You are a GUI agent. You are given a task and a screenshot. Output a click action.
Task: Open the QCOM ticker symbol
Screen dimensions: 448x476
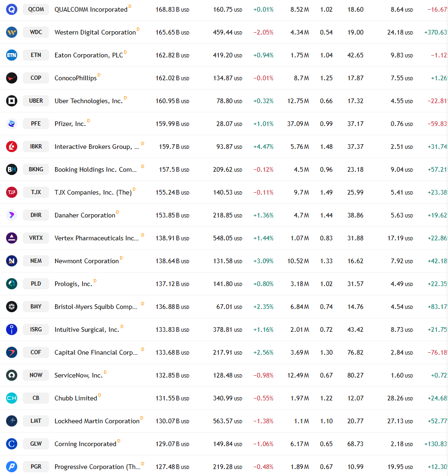36,9
